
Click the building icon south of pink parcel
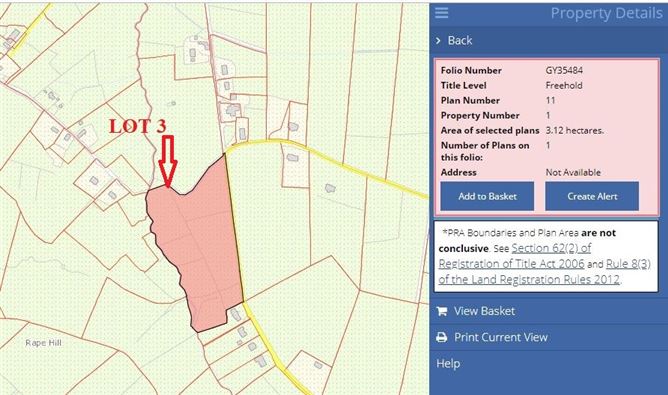tap(235, 315)
